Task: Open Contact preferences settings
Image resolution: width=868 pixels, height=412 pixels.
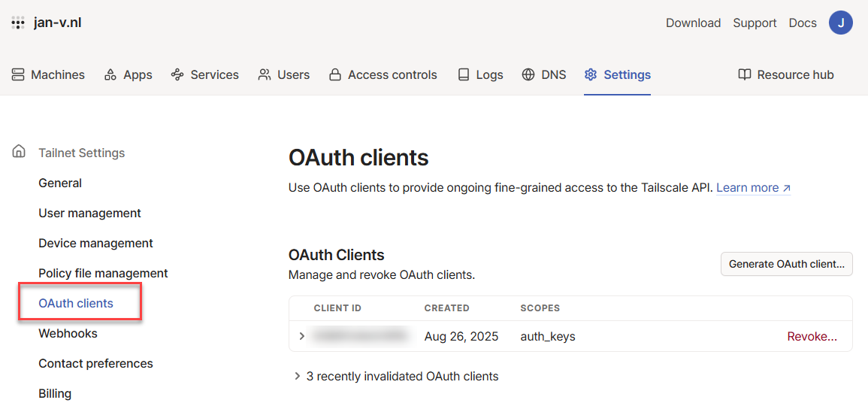Action: pos(95,363)
